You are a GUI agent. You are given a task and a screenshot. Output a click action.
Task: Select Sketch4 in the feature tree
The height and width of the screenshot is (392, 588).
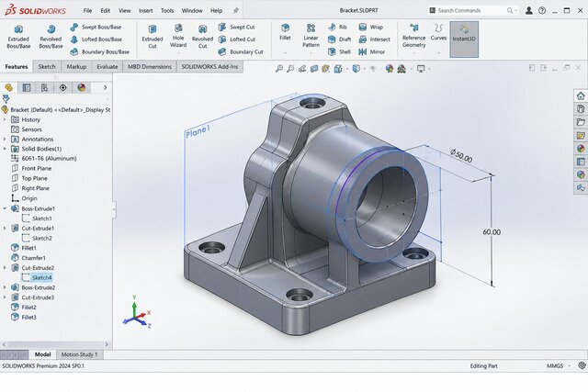(x=37, y=277)
